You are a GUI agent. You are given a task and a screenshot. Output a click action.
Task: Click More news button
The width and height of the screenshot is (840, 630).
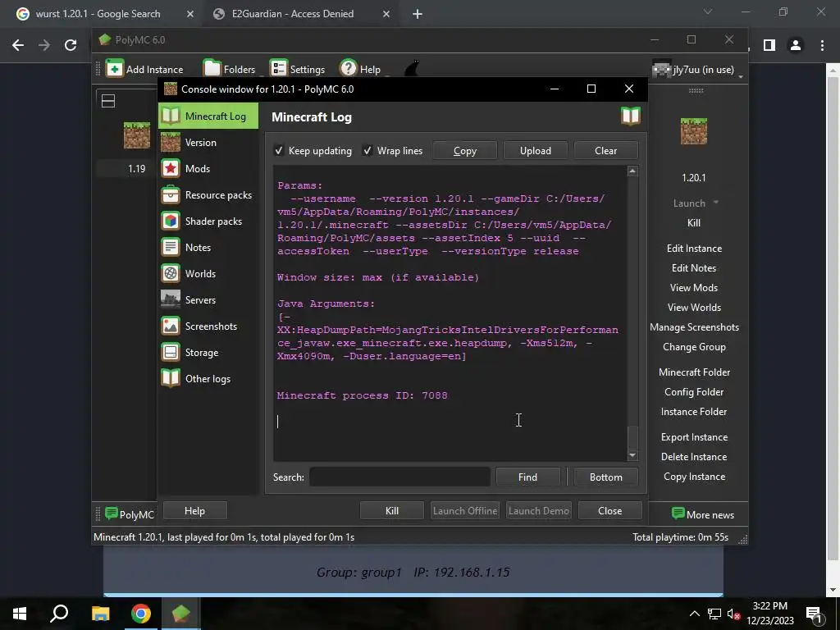coord(703,514)
